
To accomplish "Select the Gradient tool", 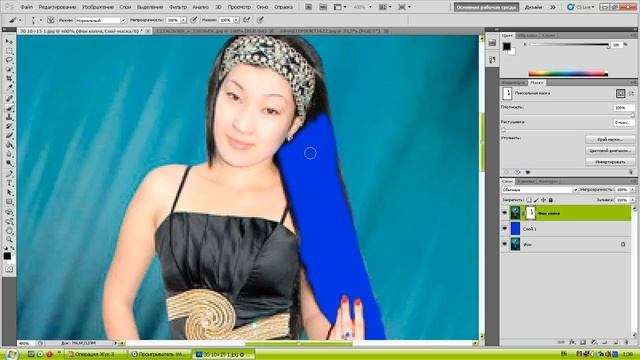I will click(x=9, y=144).
